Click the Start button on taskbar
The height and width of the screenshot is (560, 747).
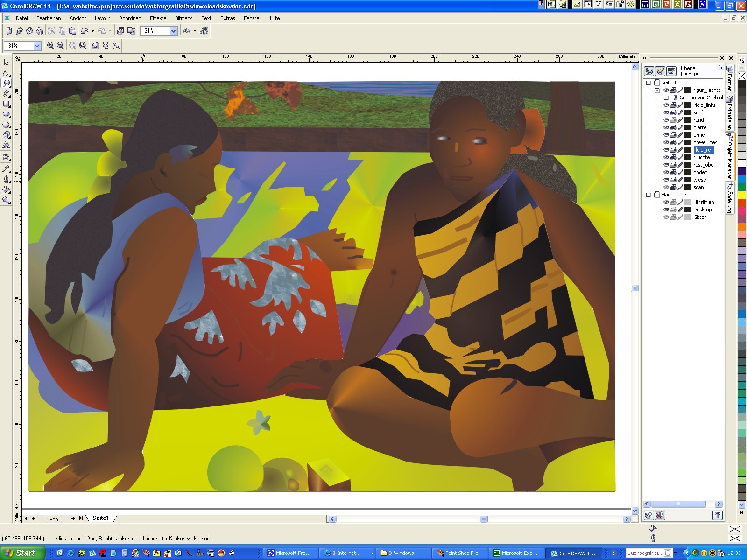pos(22,553)
